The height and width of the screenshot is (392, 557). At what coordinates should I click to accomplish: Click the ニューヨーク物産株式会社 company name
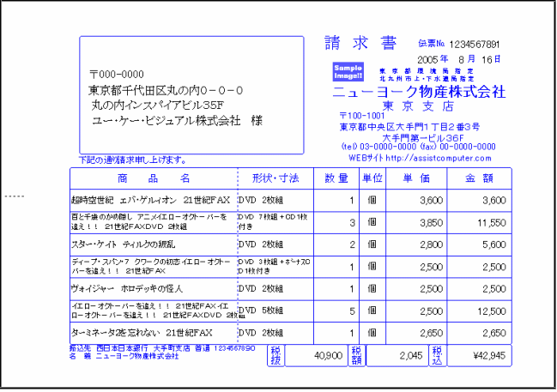click(x=418, y=91)
